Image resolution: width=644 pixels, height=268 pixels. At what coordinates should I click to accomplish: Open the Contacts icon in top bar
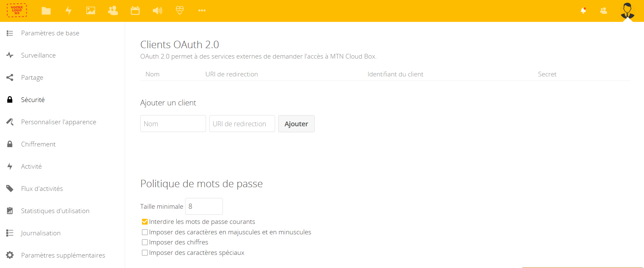point(113,11)
